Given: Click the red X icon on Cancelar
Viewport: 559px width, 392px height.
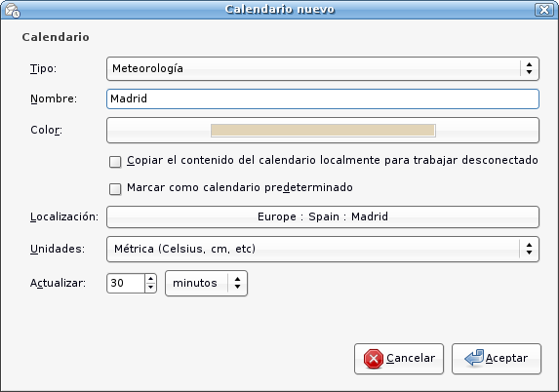Looking at the screenshot, I should coord(374,359).
